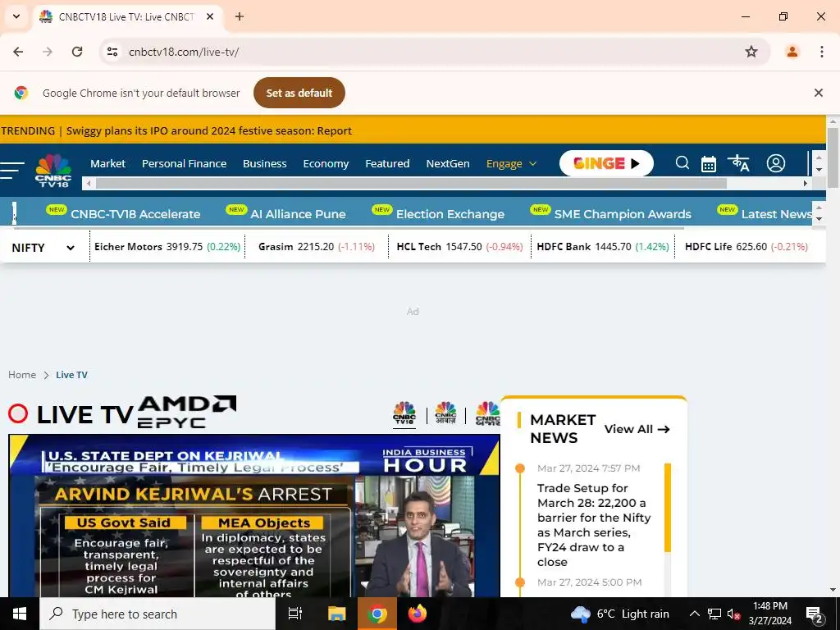Click the browser forward arrow
The height and width of the screenshot is (630, 840).
[x=48, y=52]
